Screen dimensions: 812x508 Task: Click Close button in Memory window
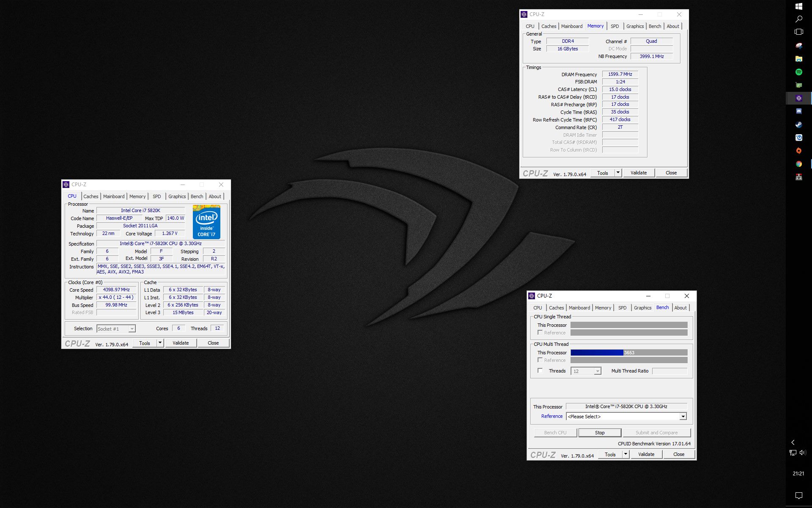[671, 173]
